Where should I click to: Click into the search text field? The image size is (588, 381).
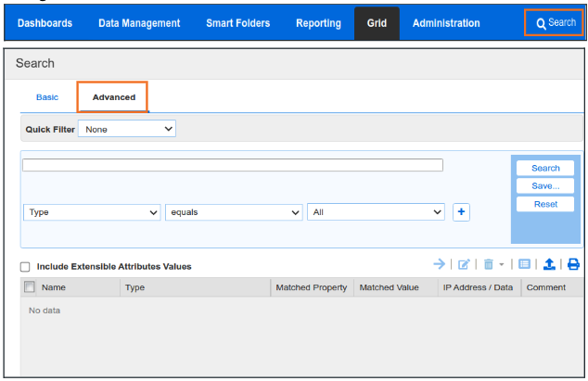tap(232, 165)
